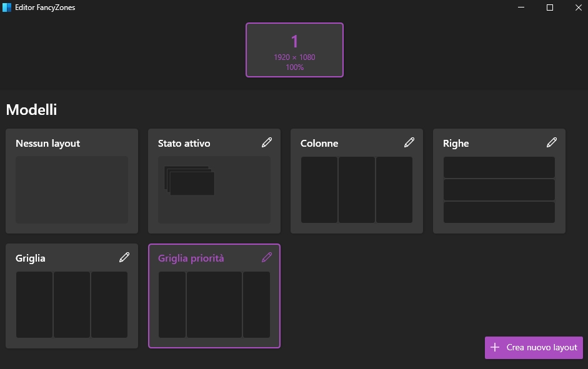The image size is (588, 369).
Task: Select the Righe template preview
Action: pos(499,190)
